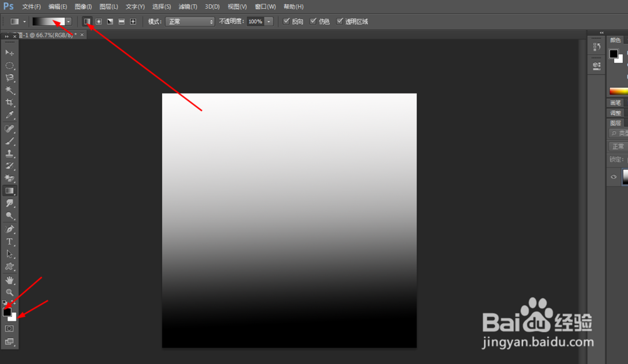Open the 视图(V) menu
Image resolution: width=628 pixels, height=364 pixels.
(237, 7)
